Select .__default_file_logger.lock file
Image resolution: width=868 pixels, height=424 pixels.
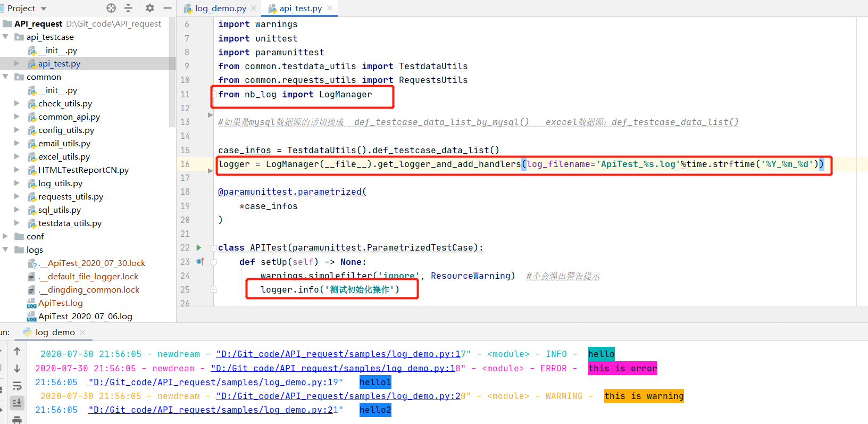click(x=88, y=276)
